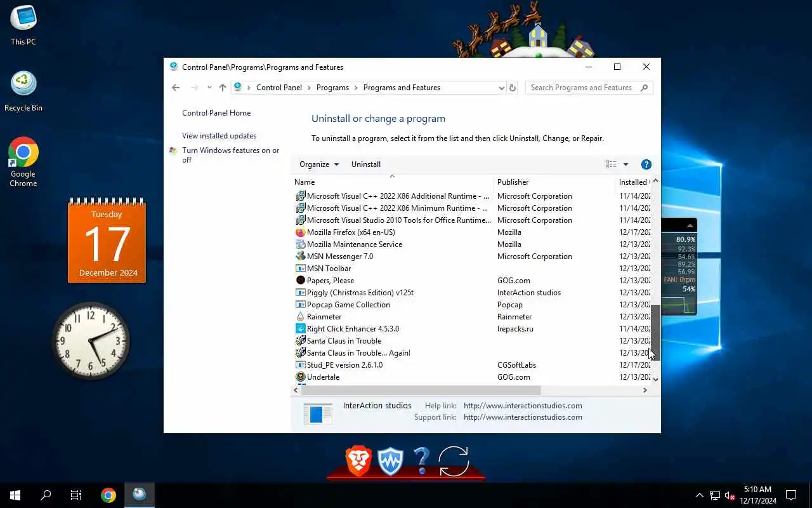Click the refresh button beside address bar
Viewport: 812px width, 508px height.
pyautogui.click(x=513, y=88)
